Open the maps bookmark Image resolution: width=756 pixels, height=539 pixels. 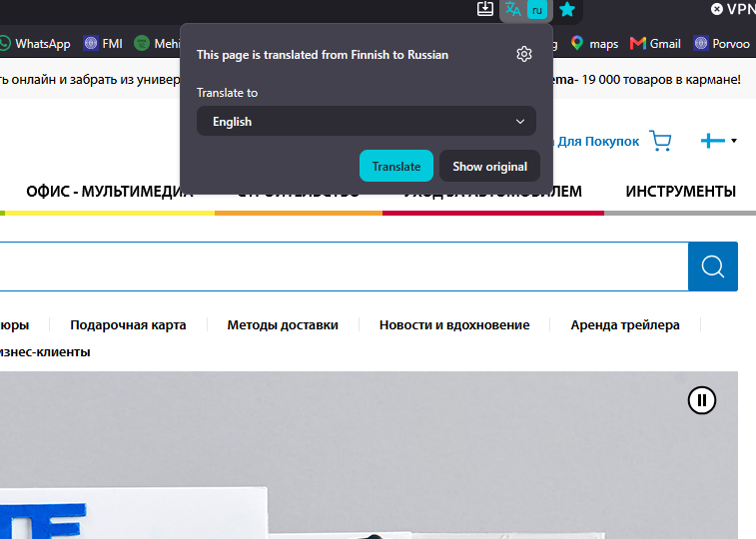click(594, 44)
